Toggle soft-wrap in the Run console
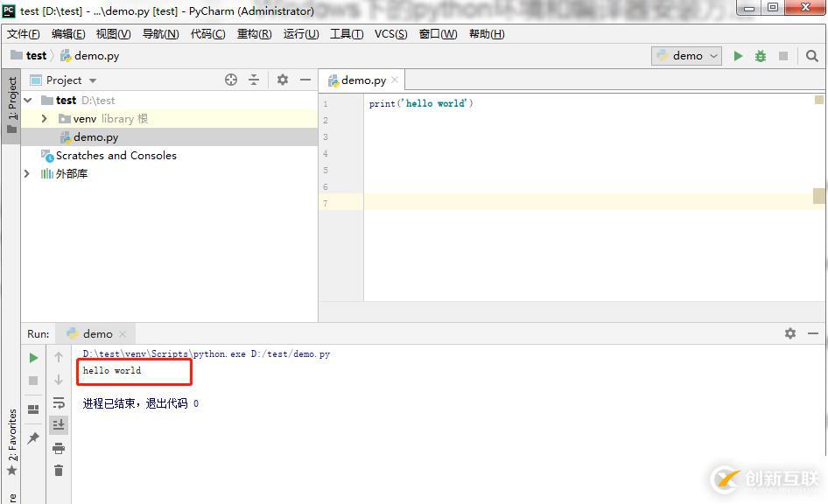Image resolution: width=828 pixels, height=504 pixels. coord(59,403)
